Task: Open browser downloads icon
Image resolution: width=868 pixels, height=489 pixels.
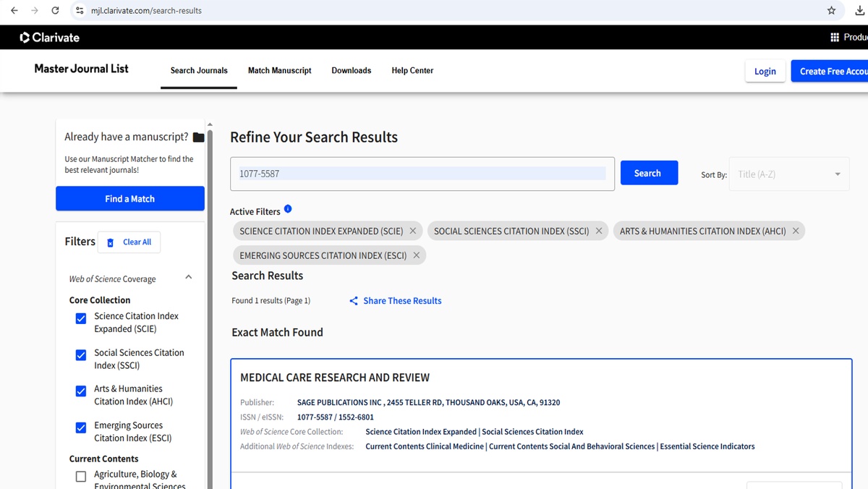Action: (x=859, y=11)
